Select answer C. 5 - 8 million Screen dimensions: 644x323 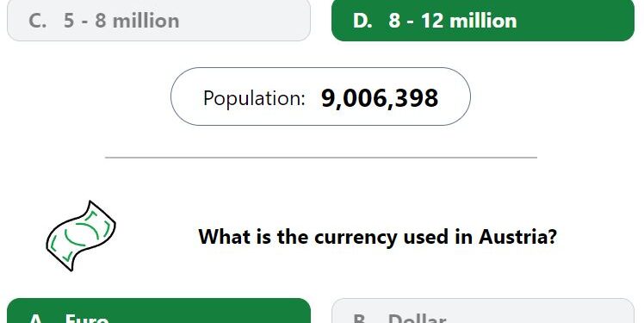point(158,21)
